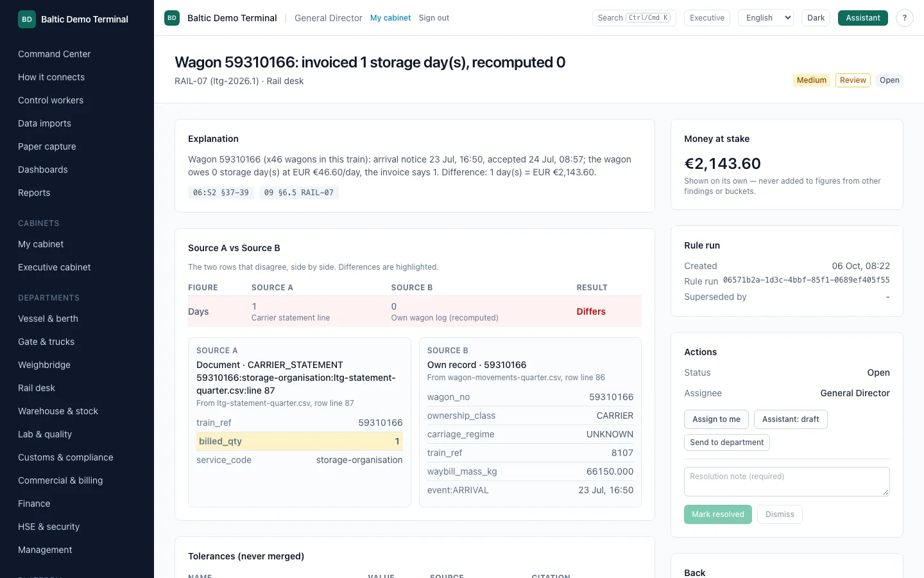Viewport: 924px width, 578px height.
Task: Click the 06:S2 §37–39 citation chip
Action: coord(221,193)
